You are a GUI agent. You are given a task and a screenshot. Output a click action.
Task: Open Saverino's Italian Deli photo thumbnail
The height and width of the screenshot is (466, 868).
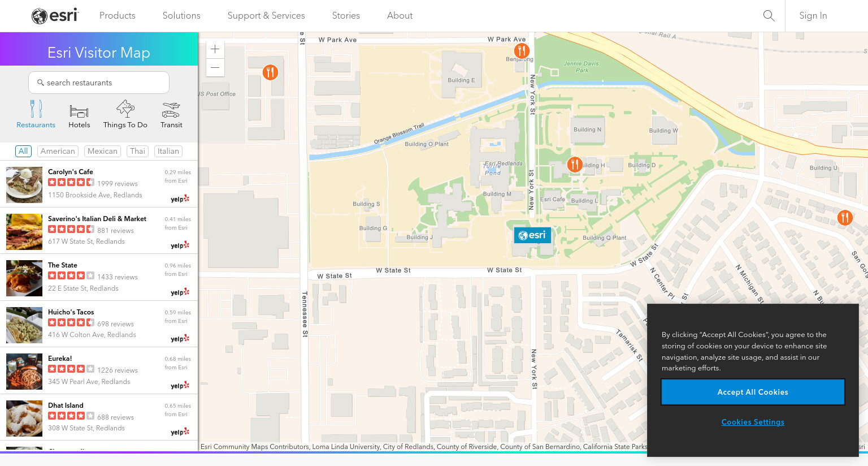tap(24, 232)
